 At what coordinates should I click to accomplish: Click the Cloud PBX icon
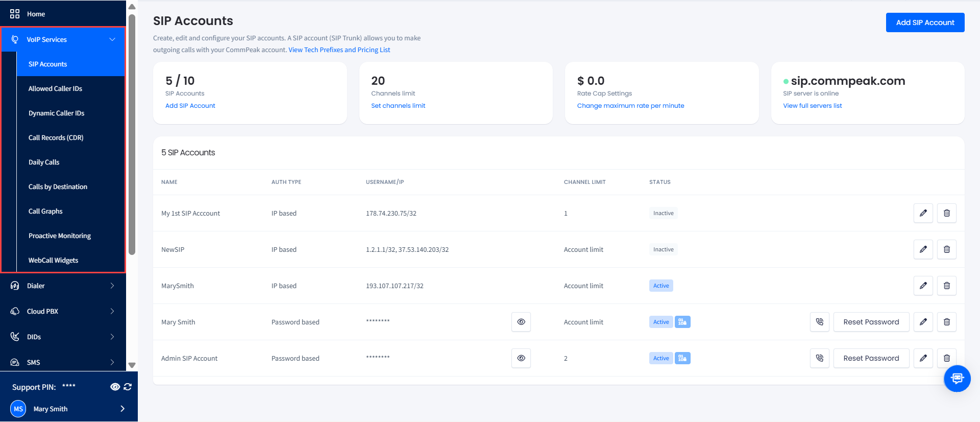tap(15, 311)
